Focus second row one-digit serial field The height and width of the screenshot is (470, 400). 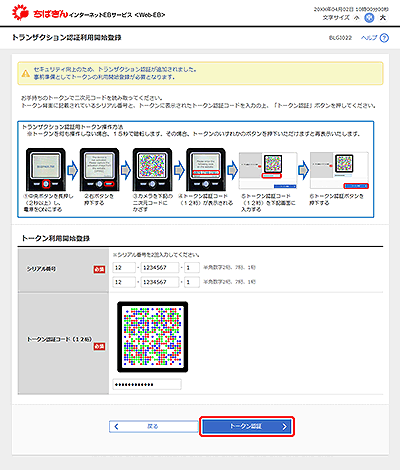[x=192, y=282]
